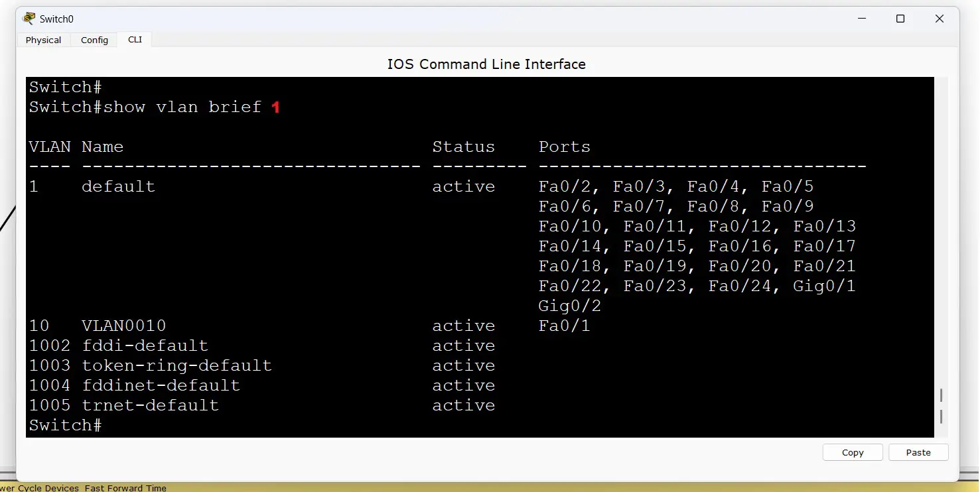Click 'token-ring-default' row text
Screen dimensions: 980x492
click(x=176, y=365)
